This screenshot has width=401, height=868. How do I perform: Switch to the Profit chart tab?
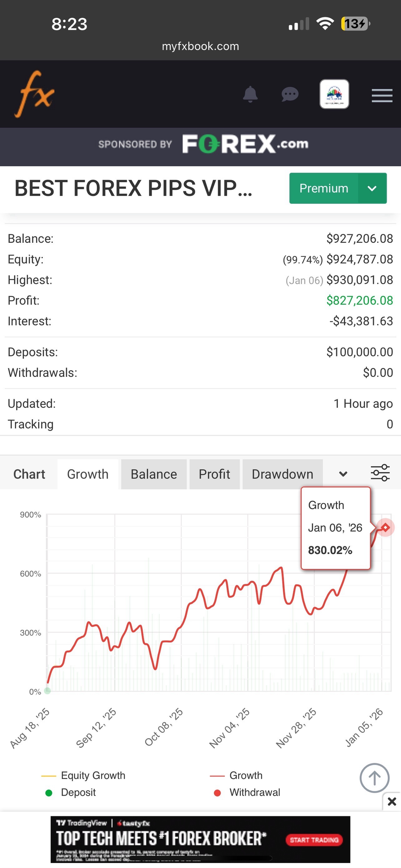coord(214,474)
